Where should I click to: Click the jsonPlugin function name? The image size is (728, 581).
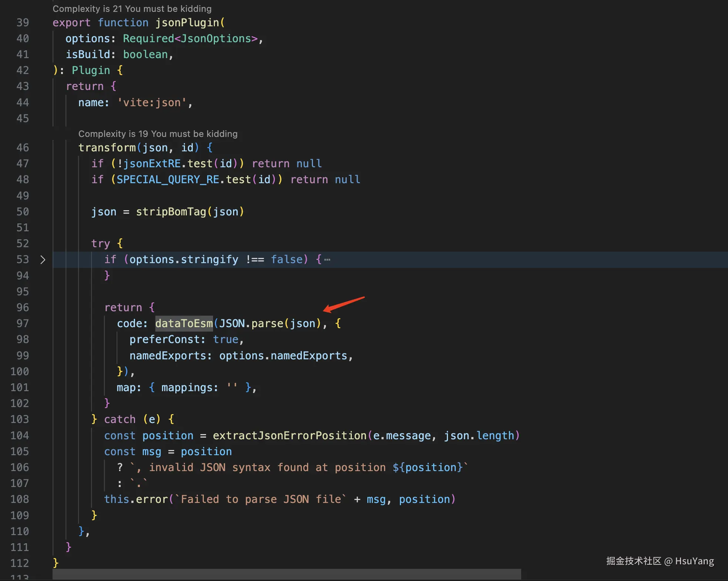(187, 23)
